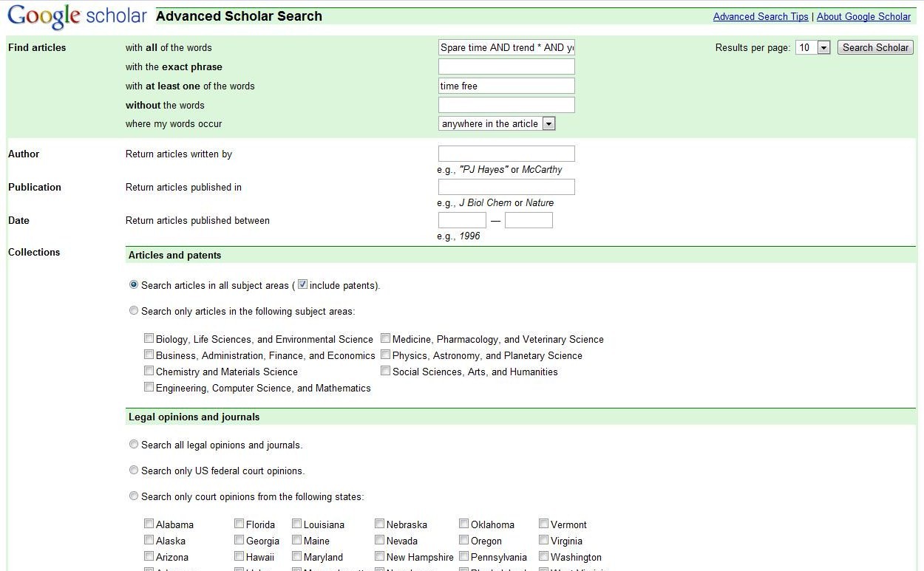The height and width of the screenshot is (571, 924).
Task: Check the Georgia checkbox
Action: click(240, 540)
